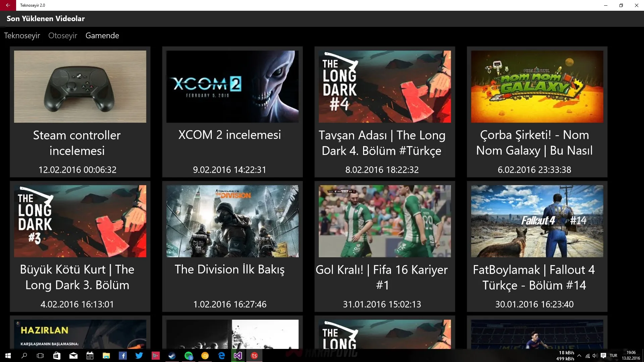Click title Çorba Şirketi! - Nom Nom Galaxy
The height and width of the screenshot is (362, 644).
click(x=534, y=143)
